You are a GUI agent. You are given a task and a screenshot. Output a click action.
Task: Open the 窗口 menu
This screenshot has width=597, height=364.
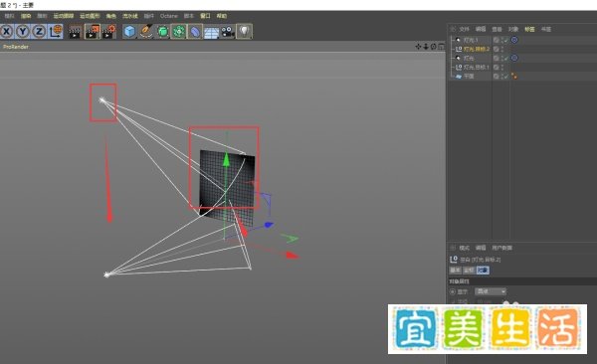tap(205, 16)
